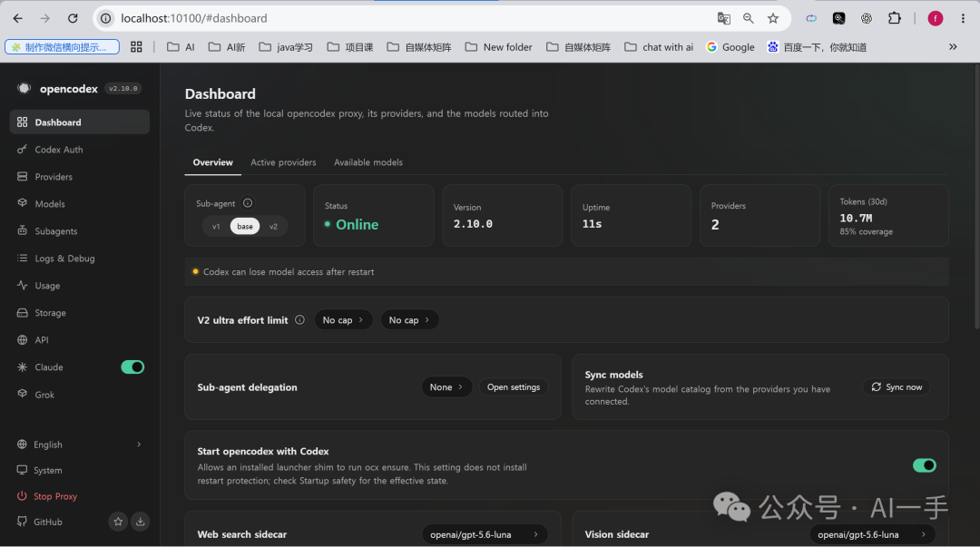The image size is (980, 547).
Task: Open the 制作微信横向提示 bookmark
Action: pos(62,47)
